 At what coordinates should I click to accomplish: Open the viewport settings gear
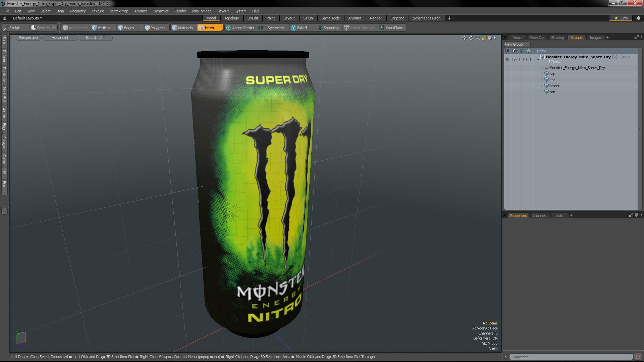[490, 38]
